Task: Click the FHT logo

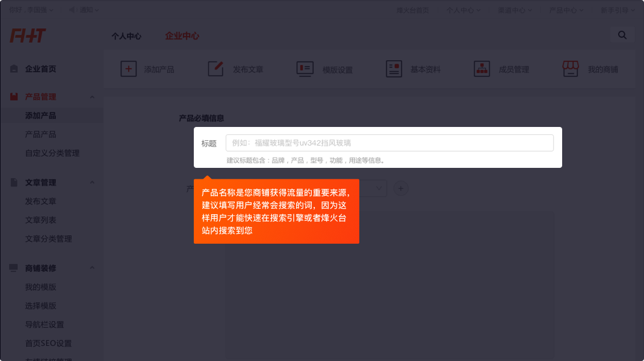Action: [x=28, y=35]
